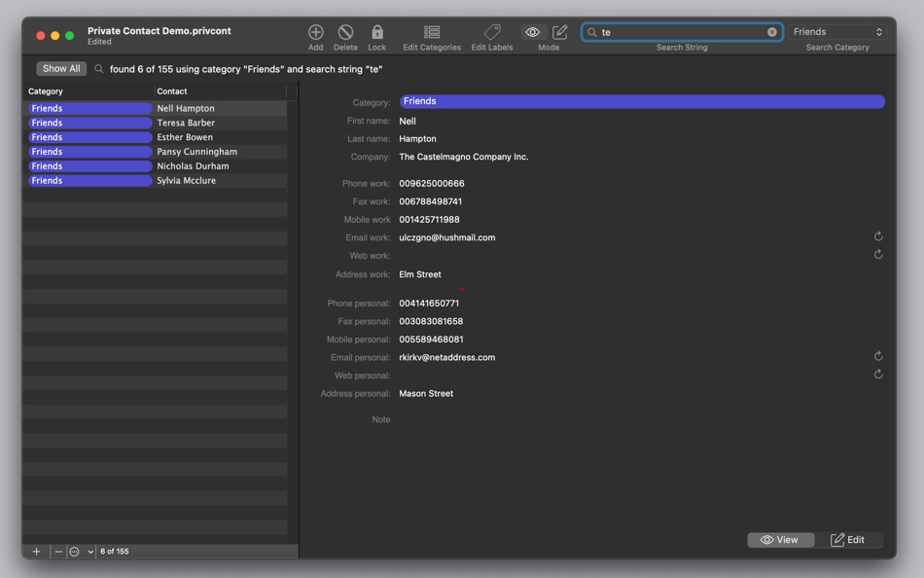Select the Nicholas Durham contact row
Image resolution: width=924 pixels, height=578 pixels.
[x=156, y=166]
